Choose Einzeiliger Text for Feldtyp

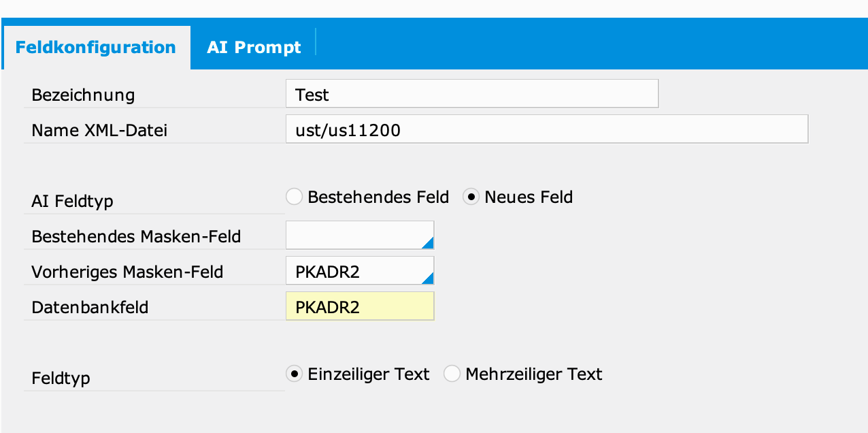click(x=295, y=373)
